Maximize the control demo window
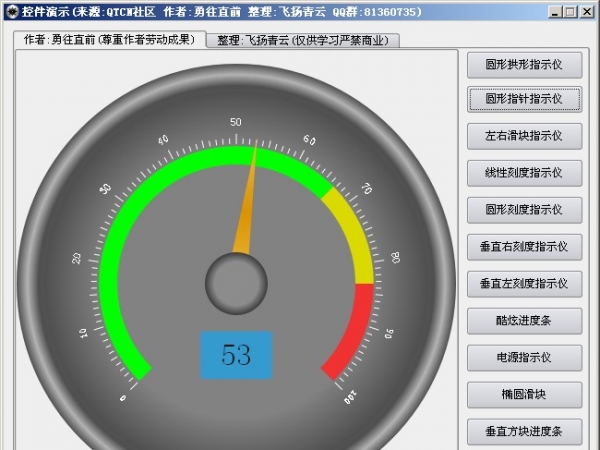Screen dimensions: 600x450 (x=570, y=11)
